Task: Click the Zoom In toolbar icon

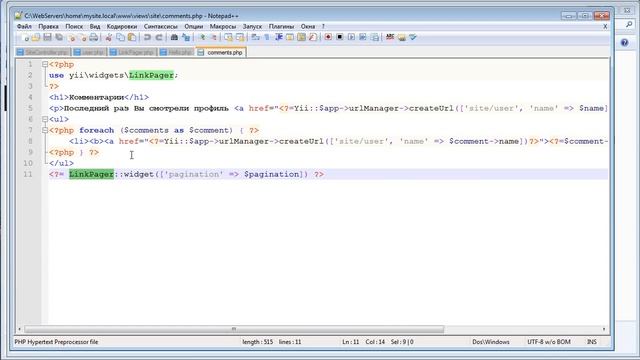Action: [x=202, y=38]
